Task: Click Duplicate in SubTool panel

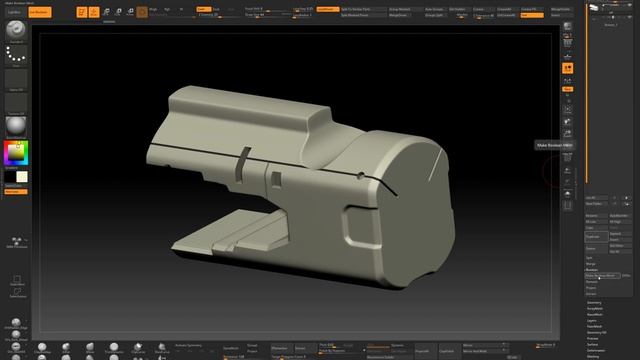Action: point(596,237)
